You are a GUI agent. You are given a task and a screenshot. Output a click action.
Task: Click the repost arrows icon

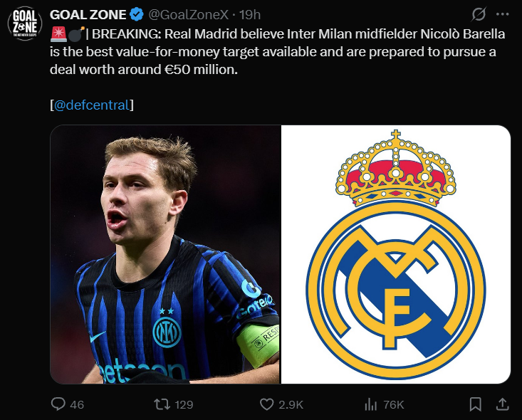tap(162, 404)
